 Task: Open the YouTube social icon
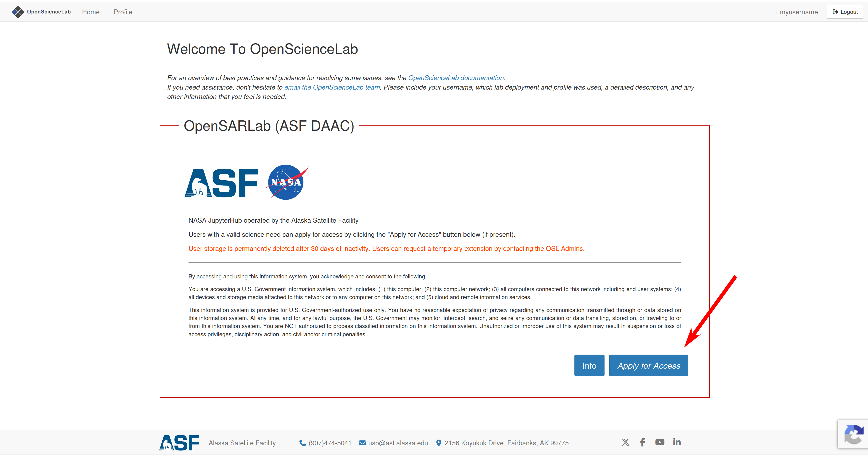(x=660, y=442)
